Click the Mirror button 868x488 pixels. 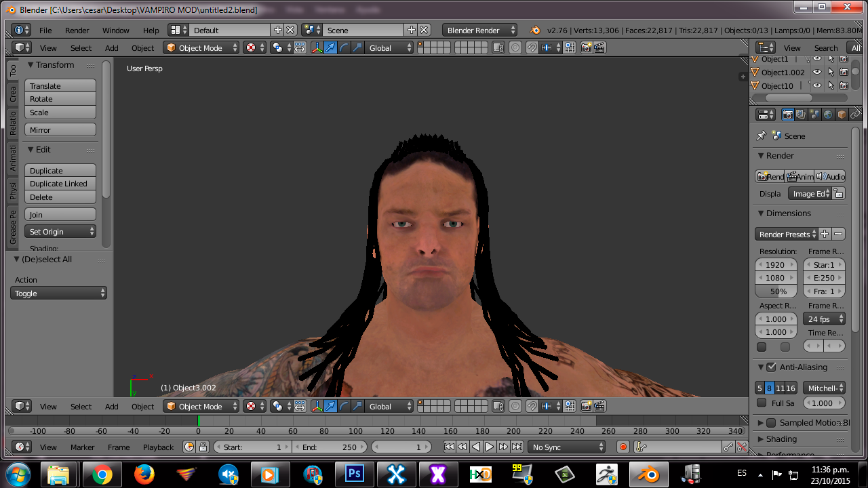click(x=60, y=129)
